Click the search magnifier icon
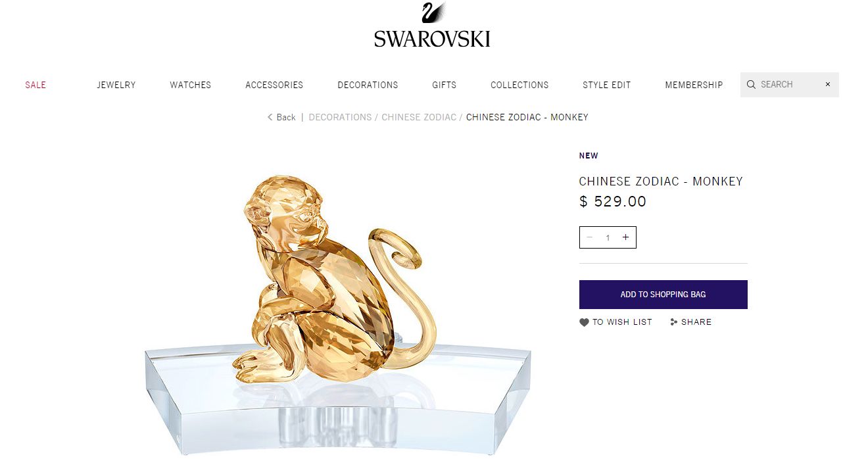 pyautogui.click(x=751, y=84)
